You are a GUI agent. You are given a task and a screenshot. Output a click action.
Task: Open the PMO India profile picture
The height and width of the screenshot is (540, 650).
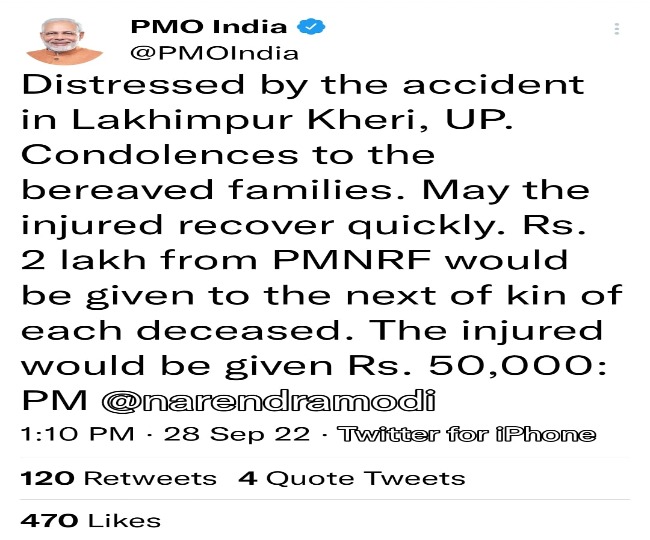(64, 41)
